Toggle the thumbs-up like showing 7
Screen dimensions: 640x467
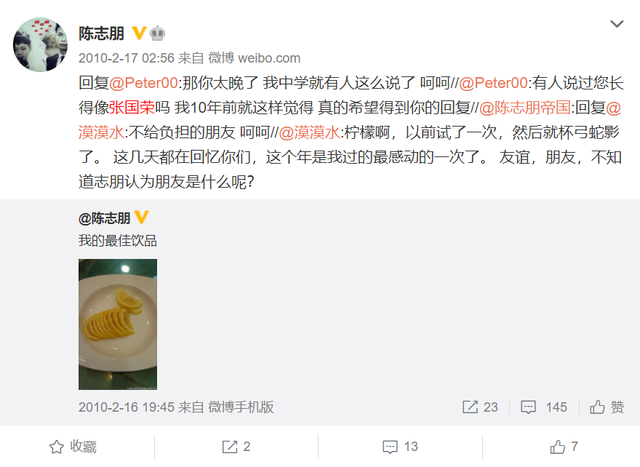564,447
